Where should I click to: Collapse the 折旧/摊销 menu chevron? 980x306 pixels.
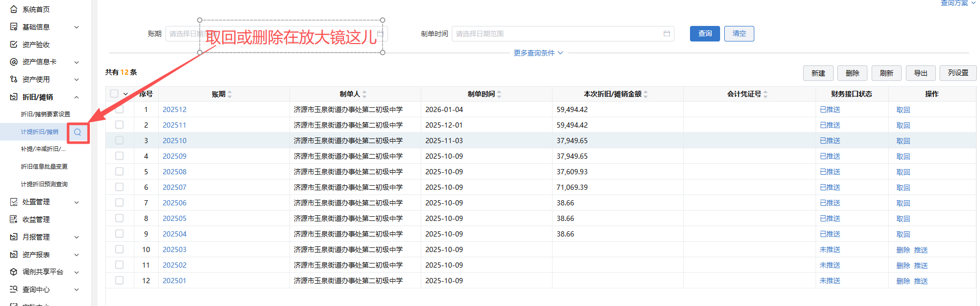[77, 97]
